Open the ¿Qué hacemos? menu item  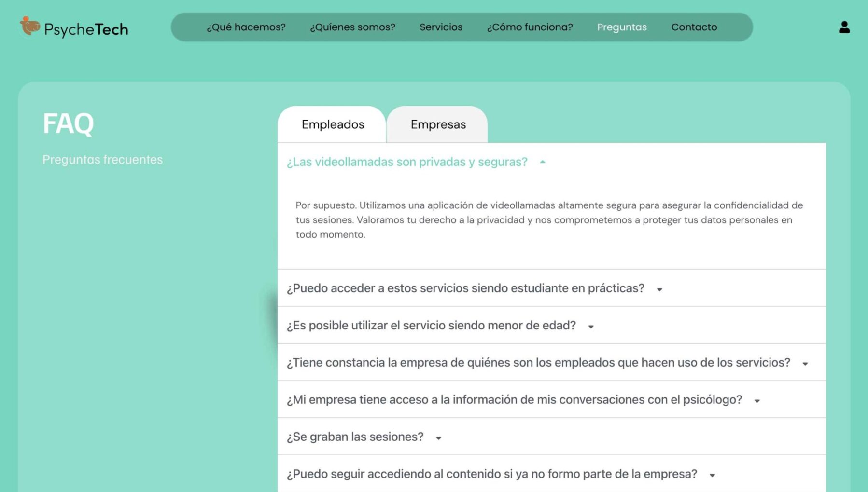tap(246, 27)
